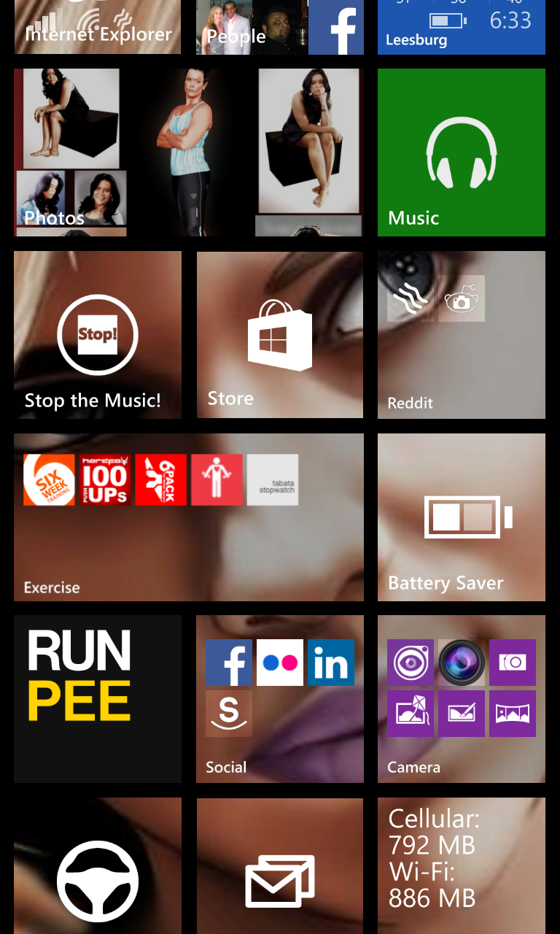Open the Photos live tile
Viewport: 560px width, 934px height.
188,153
